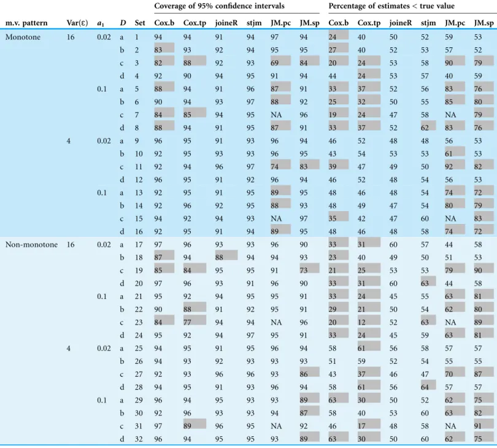Click 'Cox.b' header under Percentage group

click(339, 23)
